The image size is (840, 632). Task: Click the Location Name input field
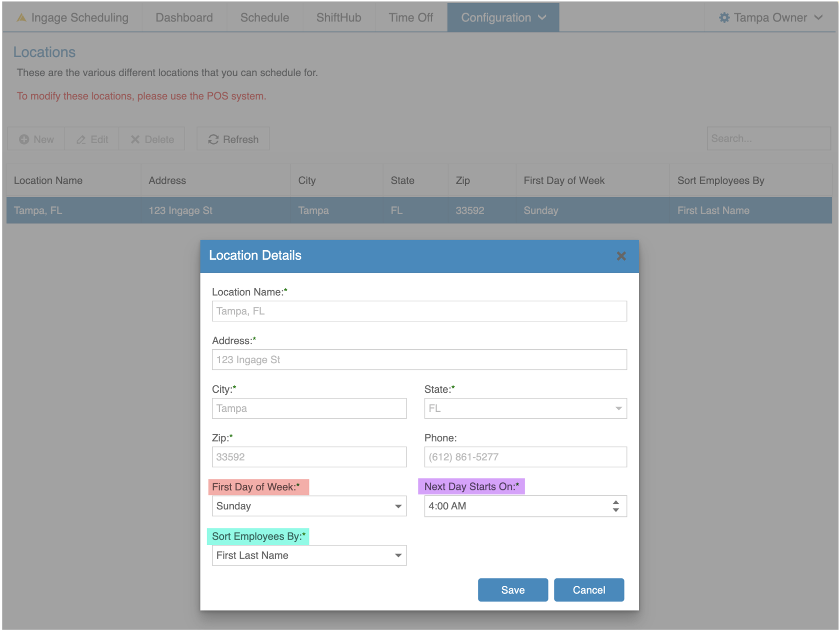[x=419, y=311]
